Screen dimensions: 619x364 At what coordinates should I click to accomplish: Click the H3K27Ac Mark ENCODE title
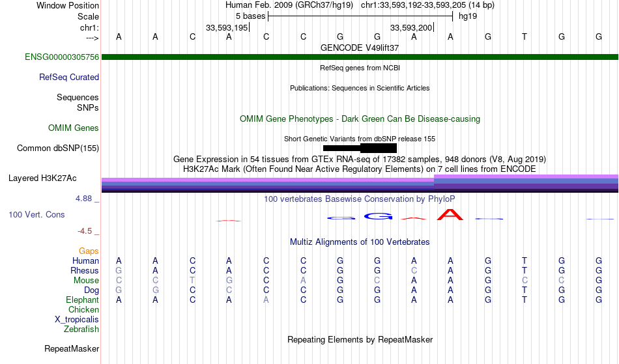tap(360, 169)
